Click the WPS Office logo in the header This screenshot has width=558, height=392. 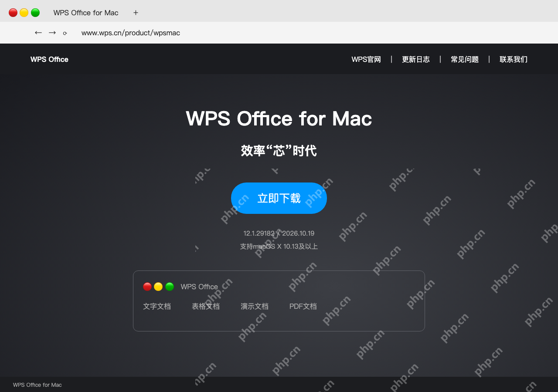click(x=49, y=59)
